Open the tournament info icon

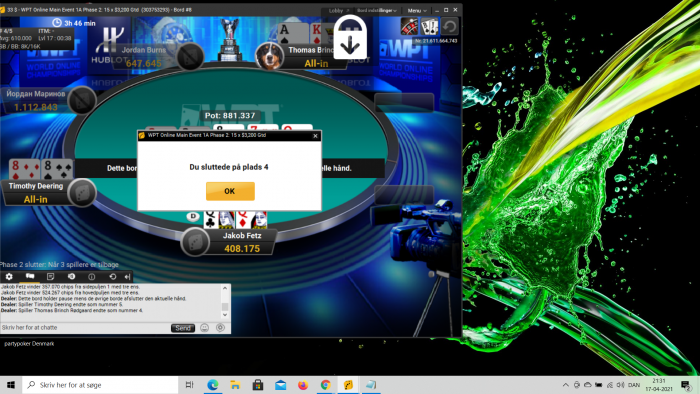(x=92, y=277)
